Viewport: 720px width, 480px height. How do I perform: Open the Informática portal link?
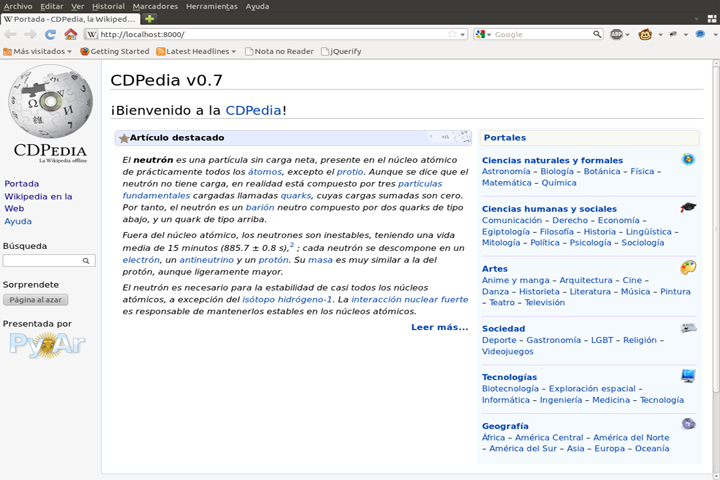[x=506, y=400]
